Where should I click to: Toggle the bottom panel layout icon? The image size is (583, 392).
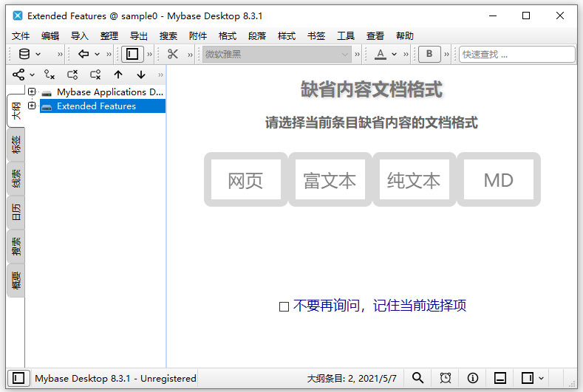pyautogui.click(x=500, y=378)
